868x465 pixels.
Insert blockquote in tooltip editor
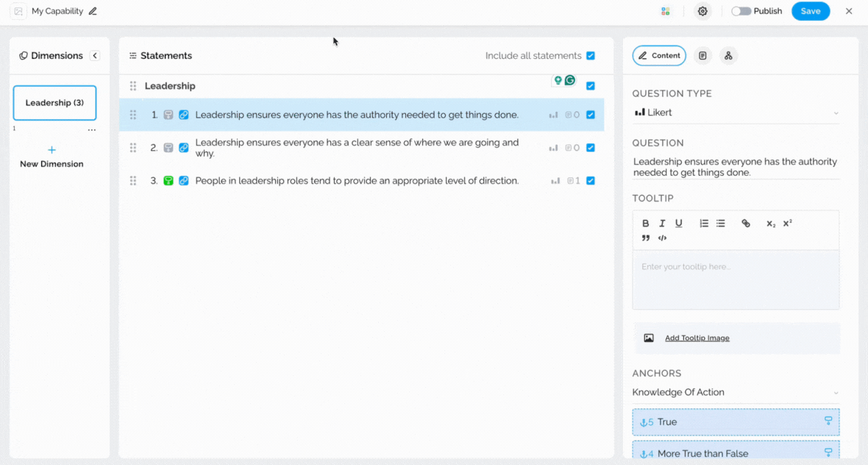tap(645, 238)
